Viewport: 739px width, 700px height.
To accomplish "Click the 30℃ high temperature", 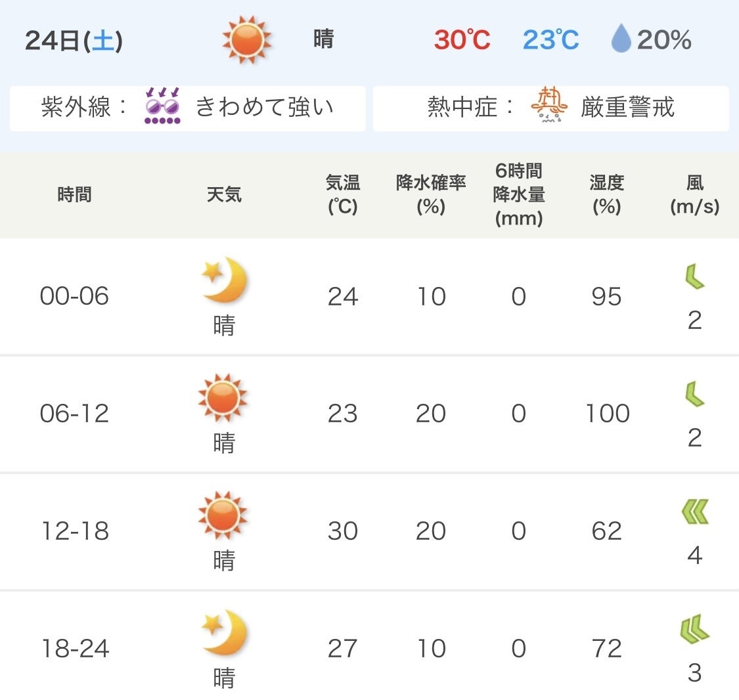I will pyautogui.click(x=462, y=40).
